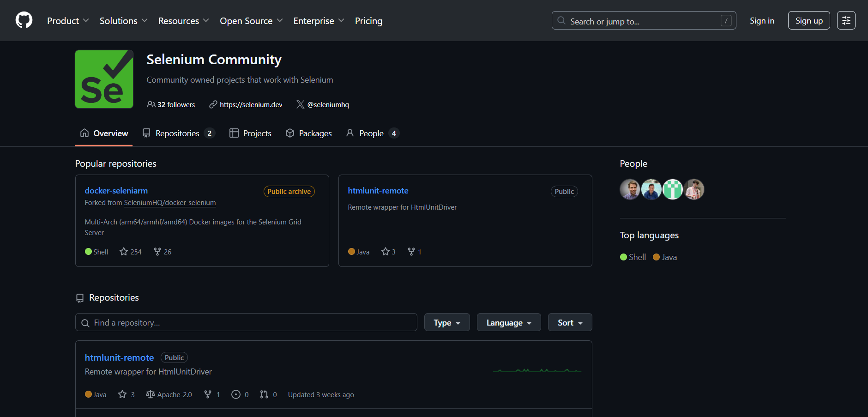Viewport: 868px width, 417px height.
Task: Open the People tab
Action: [x=371, y=133]
